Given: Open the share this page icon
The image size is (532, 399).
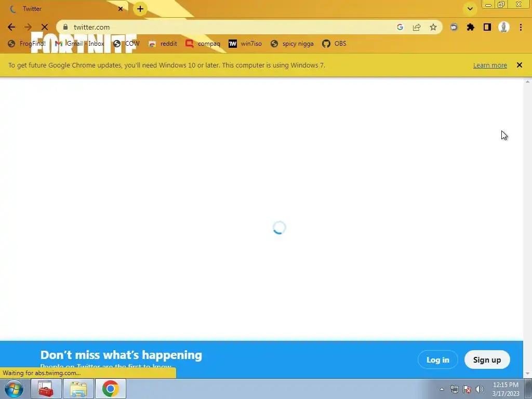Looking at the screenshot, I should 417,27.
